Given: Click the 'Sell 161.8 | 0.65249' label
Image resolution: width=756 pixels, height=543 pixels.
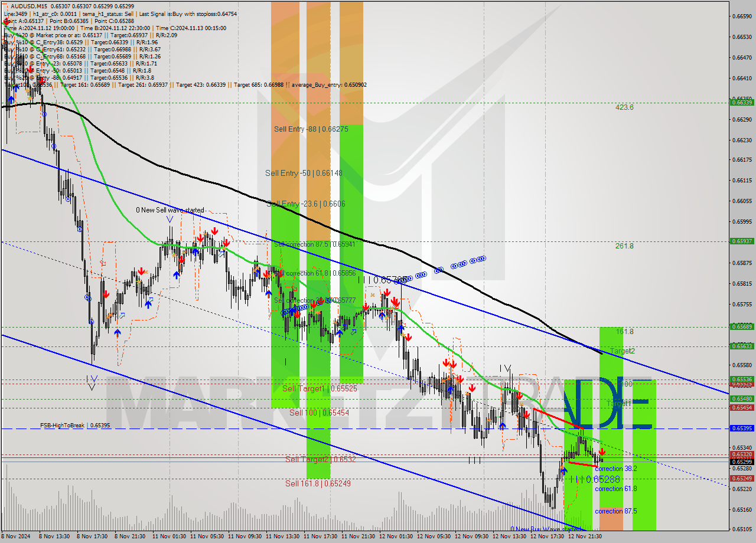Looking at the screenshot, I should tap(318, 483).
